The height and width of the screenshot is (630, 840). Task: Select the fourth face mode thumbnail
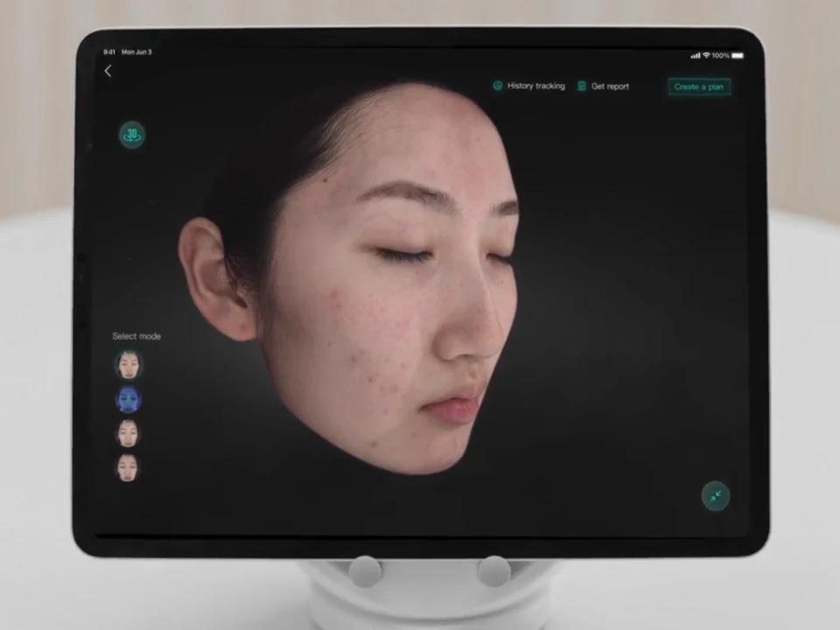tap(128, 467)
